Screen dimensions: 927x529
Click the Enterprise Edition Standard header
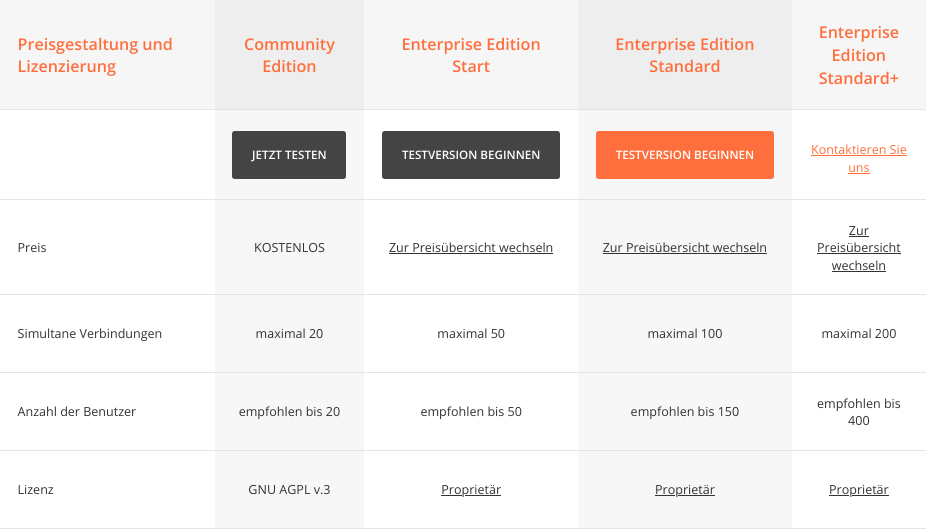pyautogui.click(x=684, y=55)
